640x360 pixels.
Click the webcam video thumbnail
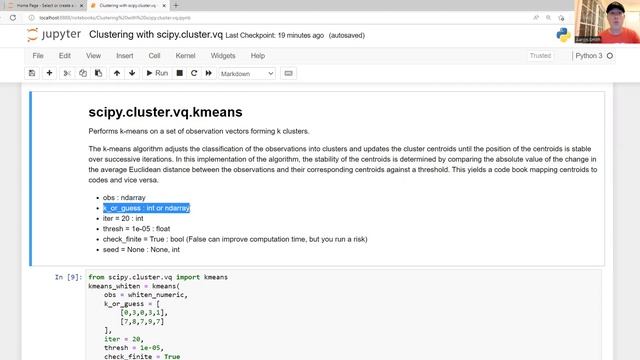[x=607, y=22]
